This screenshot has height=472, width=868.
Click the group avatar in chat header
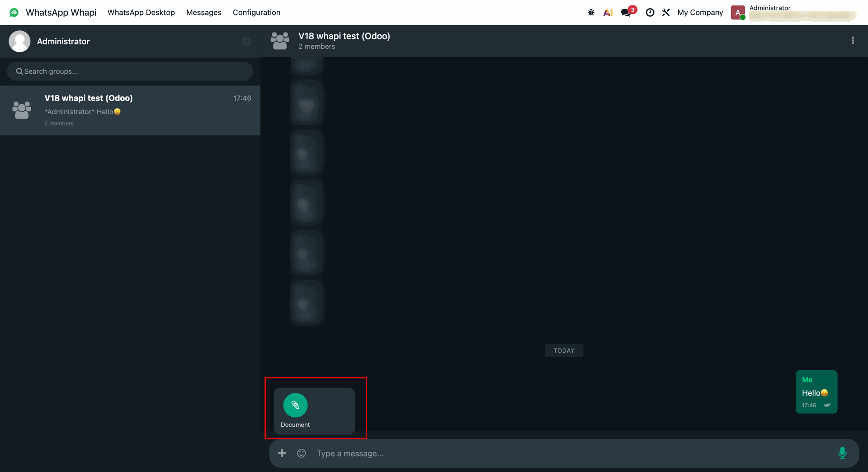click(x=280, y=41)
